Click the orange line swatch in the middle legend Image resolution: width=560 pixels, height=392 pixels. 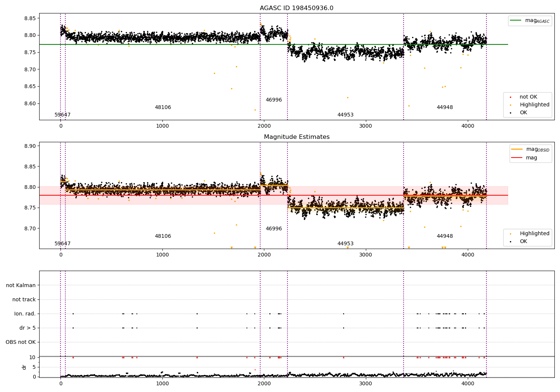click(517, 149)
